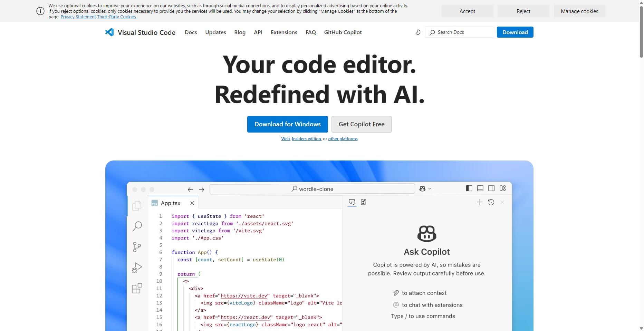Click the wordle-clone command center search box
The image size is (644, 331).
pos(312,189)
